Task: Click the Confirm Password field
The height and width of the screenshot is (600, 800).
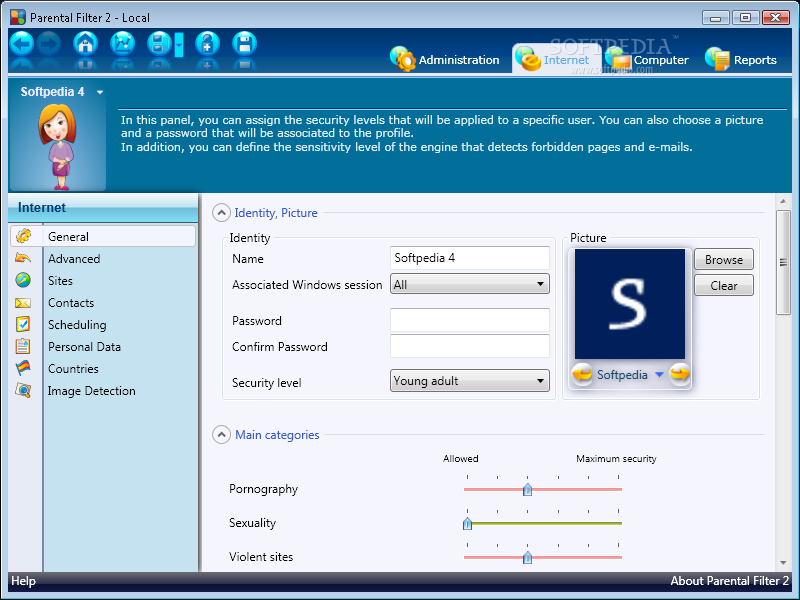Action: [469, 346]
